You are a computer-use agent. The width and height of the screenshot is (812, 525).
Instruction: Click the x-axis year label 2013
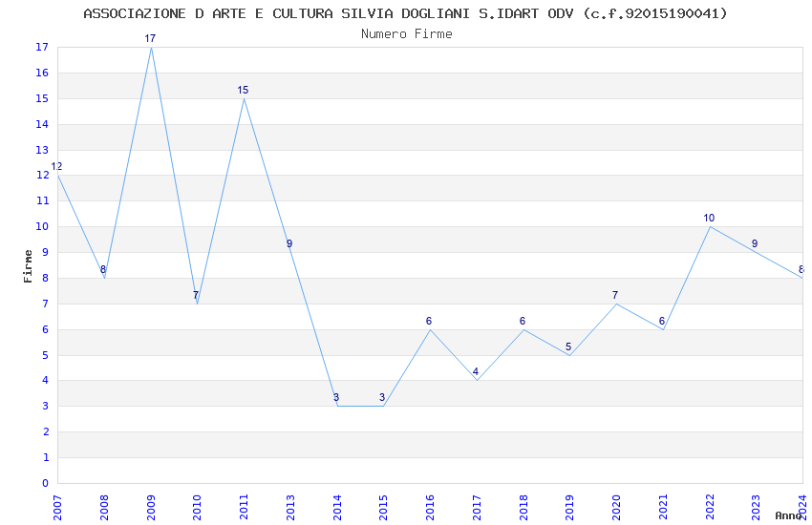tap(290, 508)
